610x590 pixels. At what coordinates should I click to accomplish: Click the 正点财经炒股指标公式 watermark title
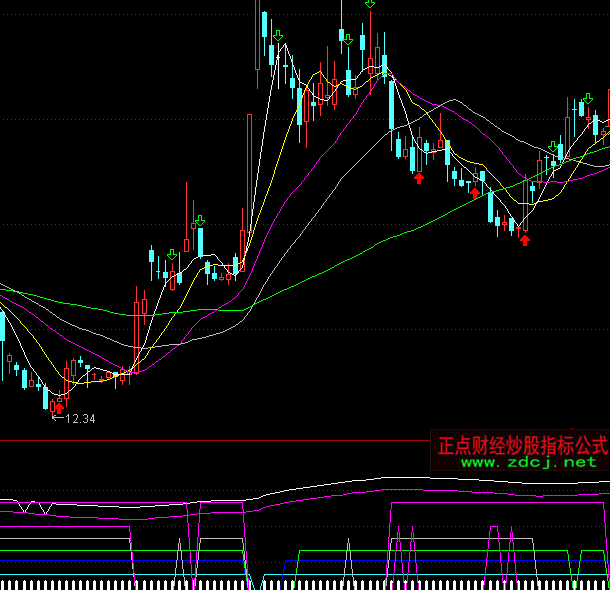522,445
